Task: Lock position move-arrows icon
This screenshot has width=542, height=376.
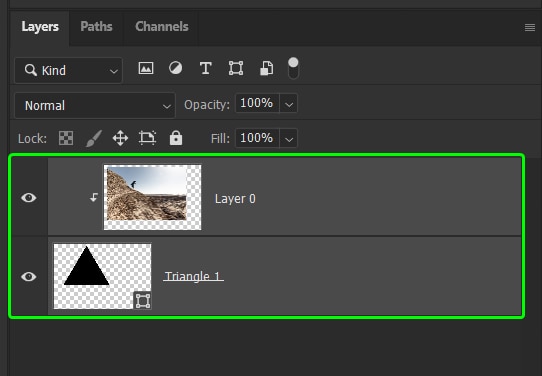Action: tap(120, 138)
